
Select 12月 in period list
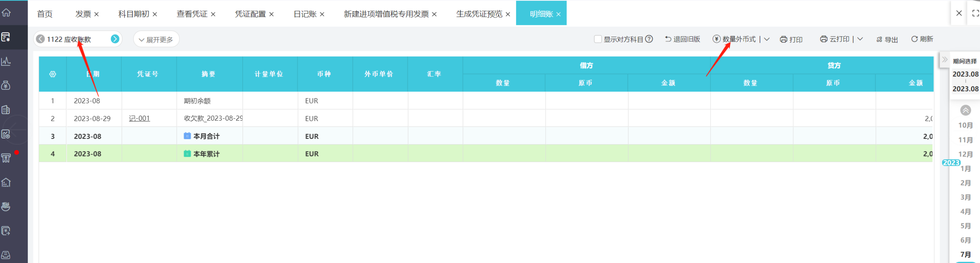click(965, 154)
